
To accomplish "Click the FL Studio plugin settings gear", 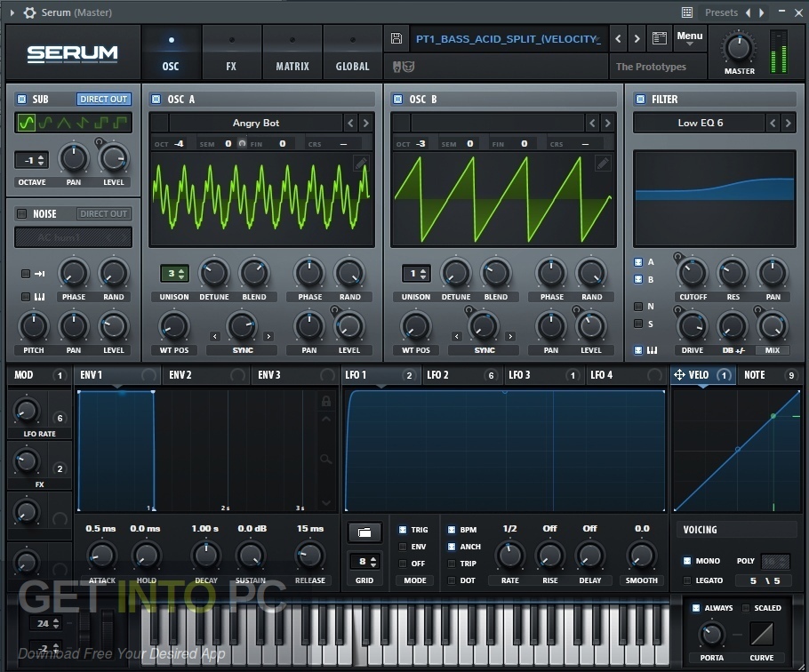I will pyautogui.click(x=29, y=12).
